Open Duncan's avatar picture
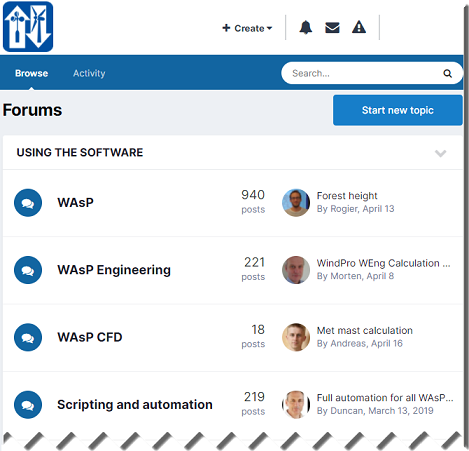The height and width of the screenshot is (451, 469). pyautogui.click(x=296, y=405)
